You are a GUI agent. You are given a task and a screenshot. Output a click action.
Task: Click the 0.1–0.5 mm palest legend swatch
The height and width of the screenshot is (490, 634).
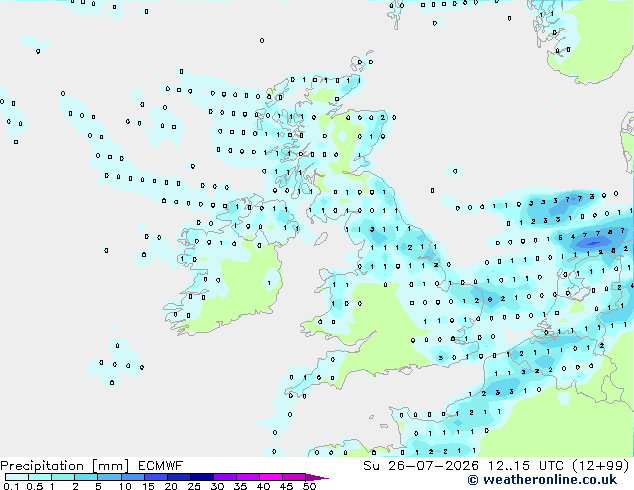coord(17,477)
